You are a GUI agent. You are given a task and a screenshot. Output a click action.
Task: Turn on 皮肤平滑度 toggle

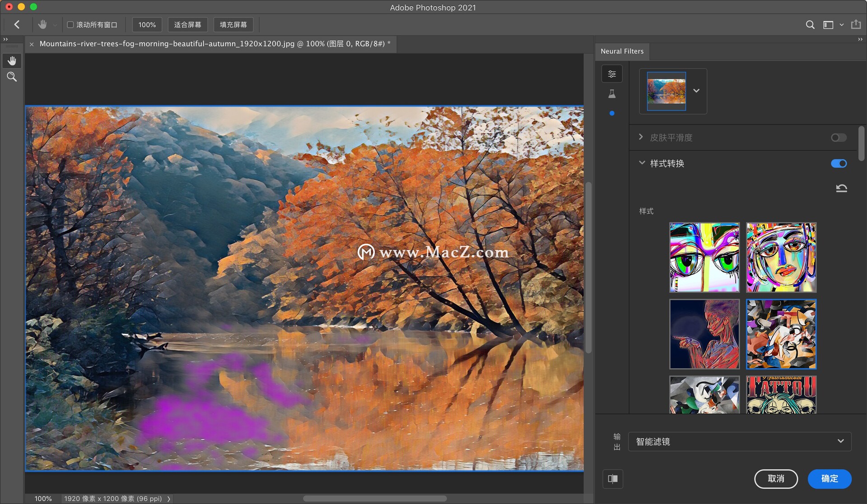(x=839, y=138)
